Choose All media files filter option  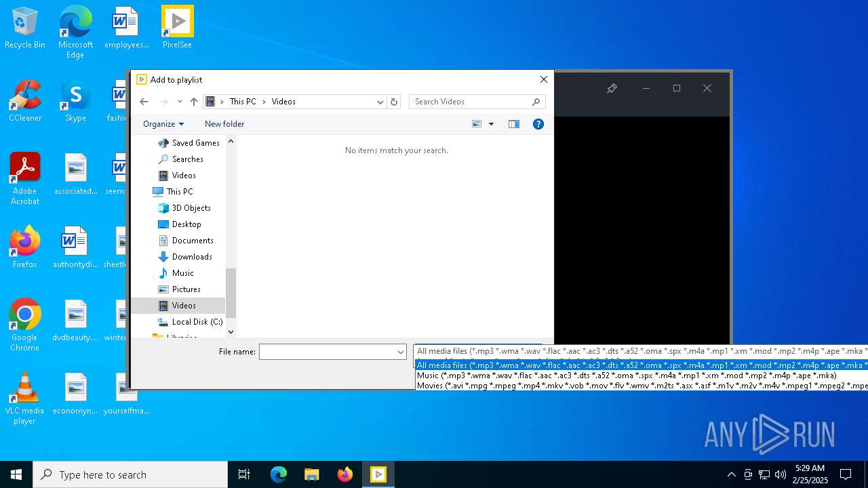[642, 365]
